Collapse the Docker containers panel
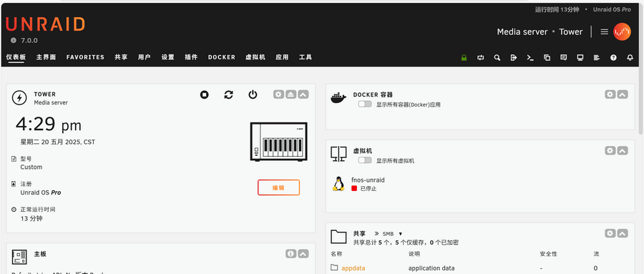This screenshot has height=274, width=644. click(623, 94)
